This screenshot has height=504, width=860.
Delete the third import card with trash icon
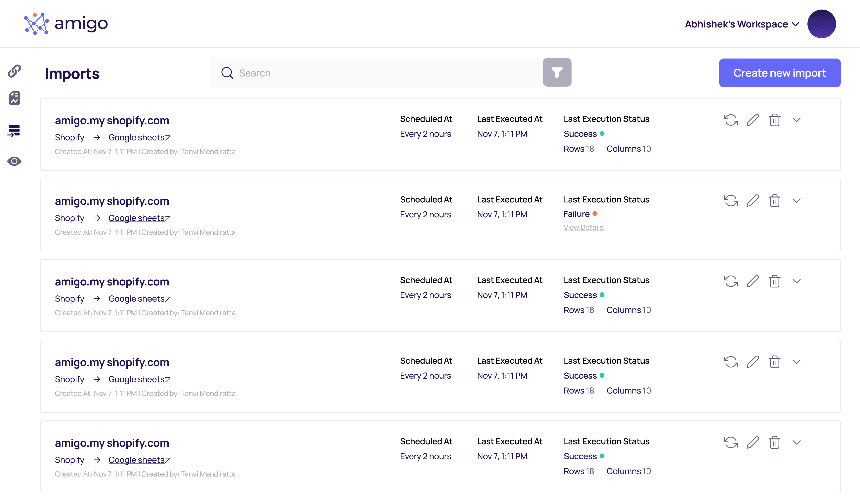click(x=775, y=281)
